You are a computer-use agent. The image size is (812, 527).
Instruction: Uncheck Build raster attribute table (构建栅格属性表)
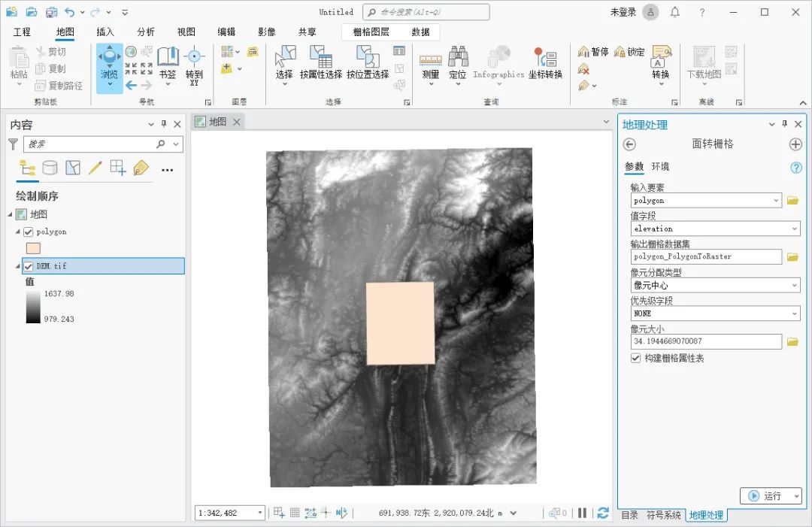coord(636,359)
